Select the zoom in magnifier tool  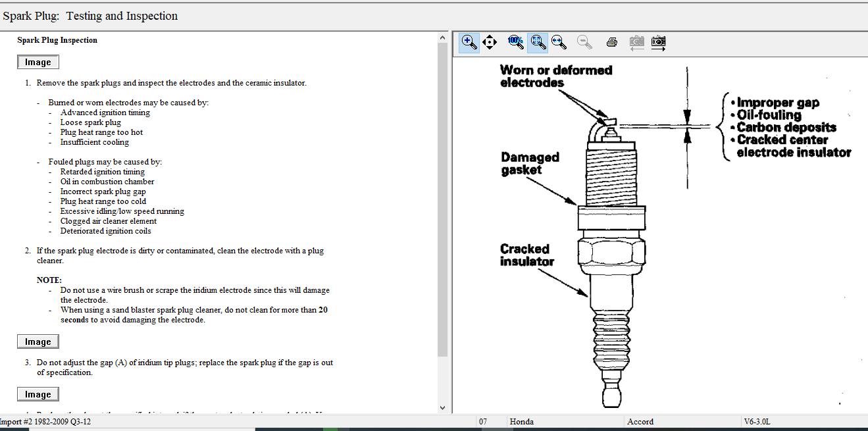point(469,42)
